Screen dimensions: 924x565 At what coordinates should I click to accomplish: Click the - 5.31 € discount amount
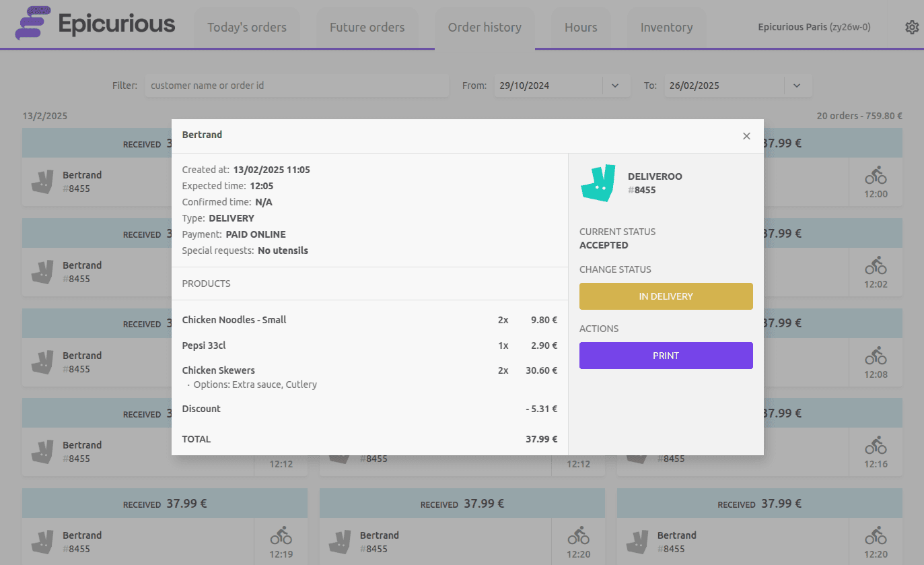pos(542,409)
